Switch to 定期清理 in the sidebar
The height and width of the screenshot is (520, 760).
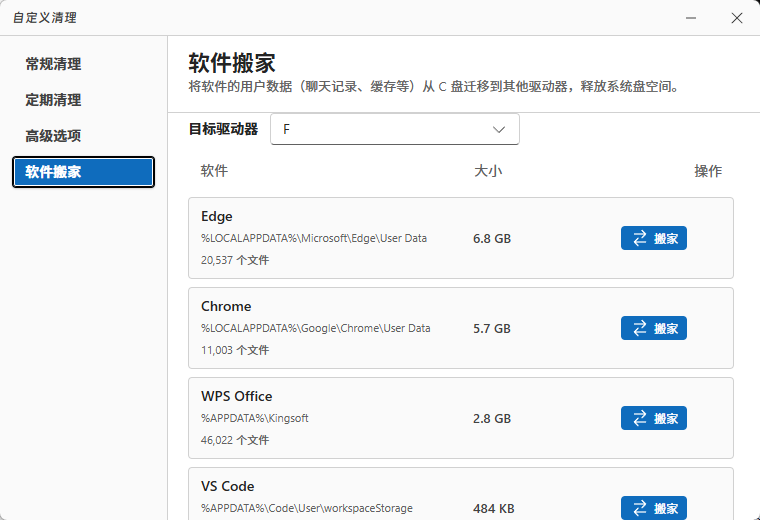tap(53, 100)
